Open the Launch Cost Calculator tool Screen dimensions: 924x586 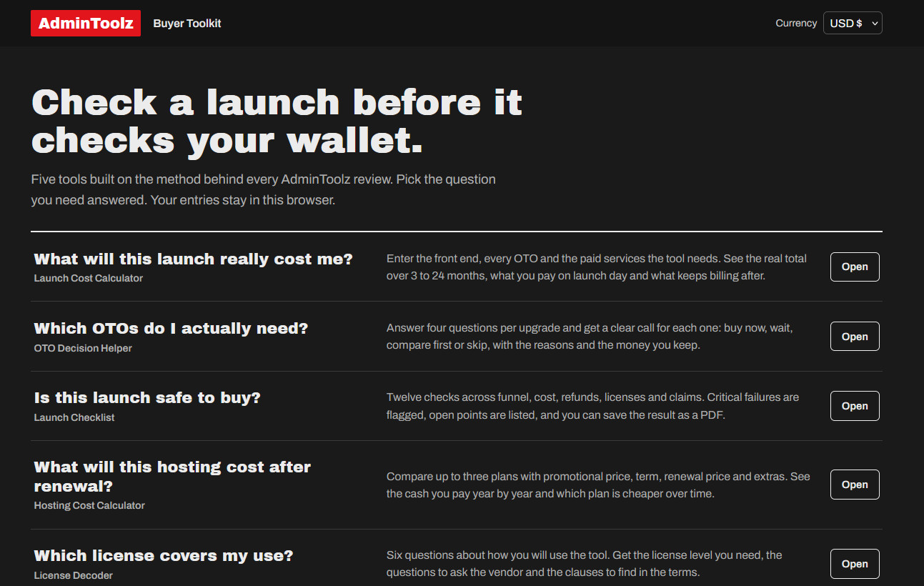tap(855, 267)
